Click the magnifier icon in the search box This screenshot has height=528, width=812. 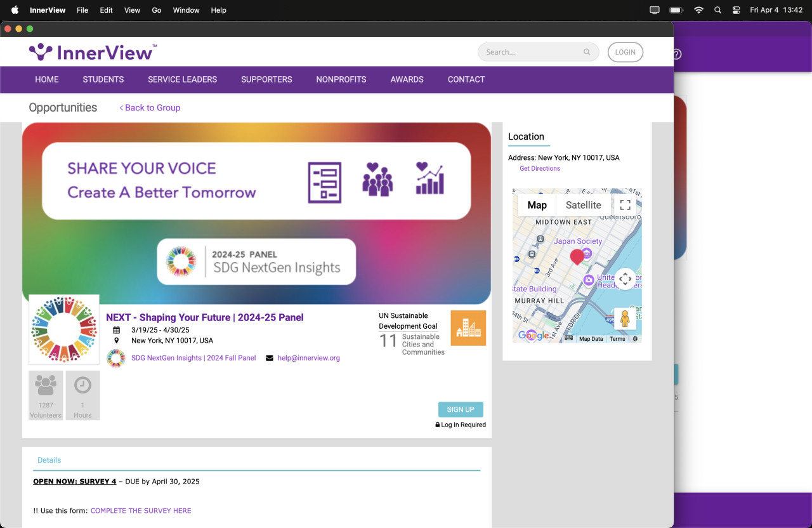(587, 52)
